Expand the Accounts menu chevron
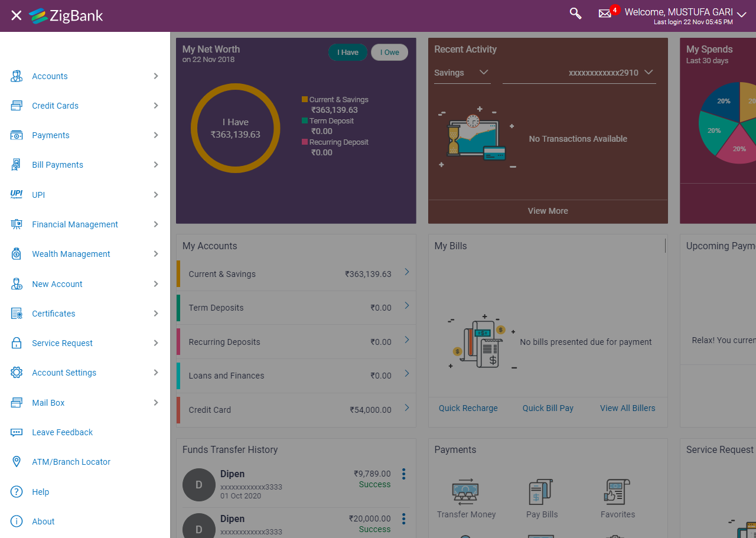This screenshot has height=538, width=756. tap(156, 76)
